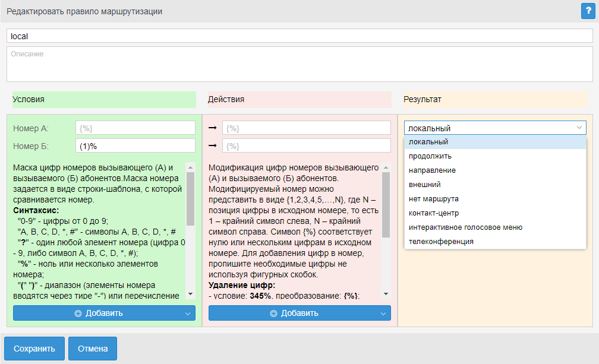Click the Описание description text area
Screen dimensions: 599x364
tap(299, 64)
